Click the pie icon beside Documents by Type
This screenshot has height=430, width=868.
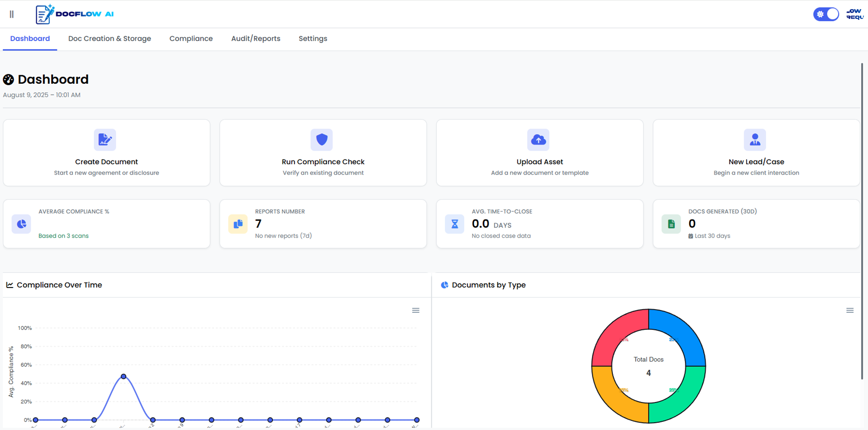coord(444,285)
